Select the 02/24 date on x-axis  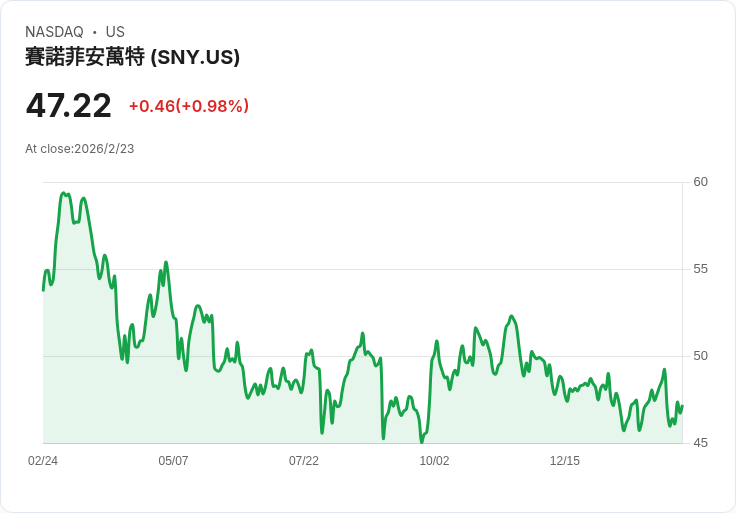click(43, 461)
